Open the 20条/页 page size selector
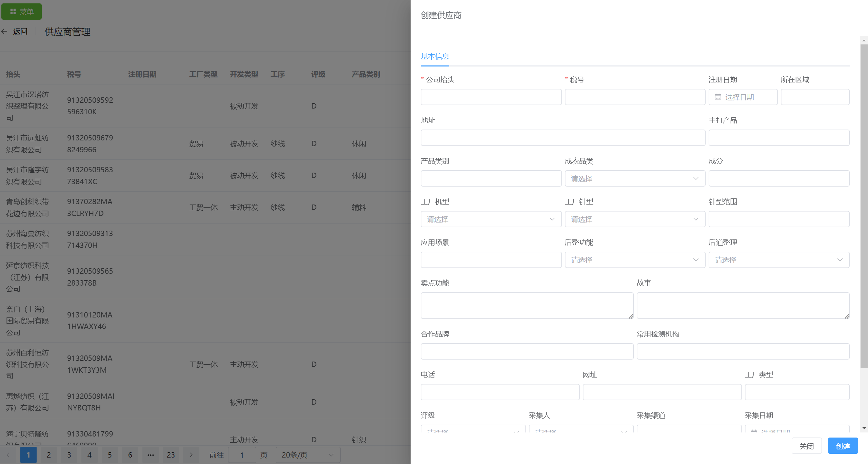Image resolution: width=868 pixels, height=464 pixels. (308, 455)
